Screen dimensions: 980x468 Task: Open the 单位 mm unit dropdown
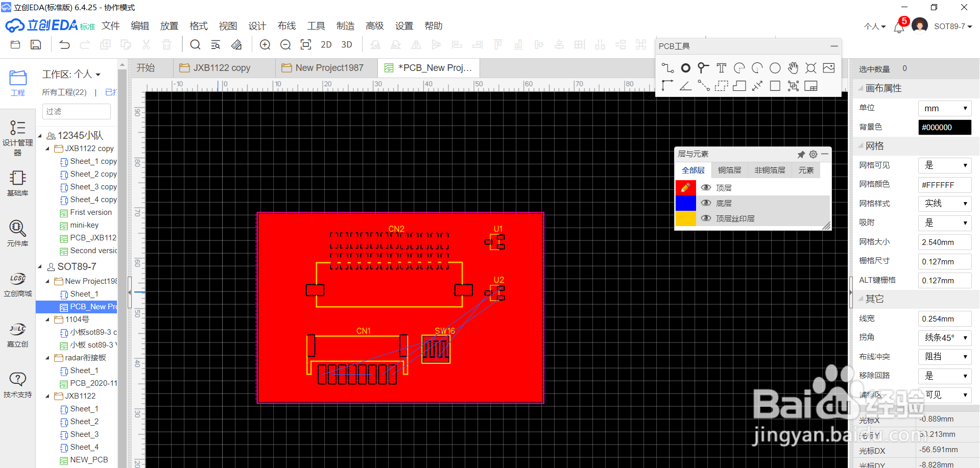(x=945, y=108)
